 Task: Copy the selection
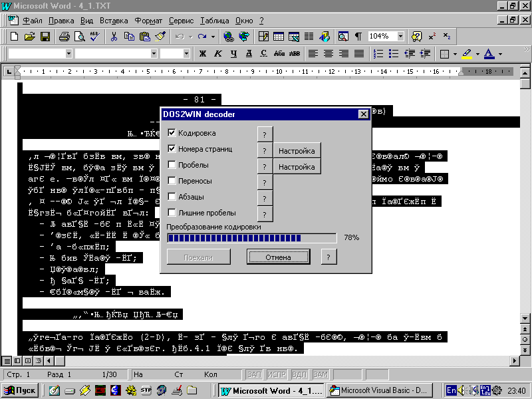click(129, 37)
